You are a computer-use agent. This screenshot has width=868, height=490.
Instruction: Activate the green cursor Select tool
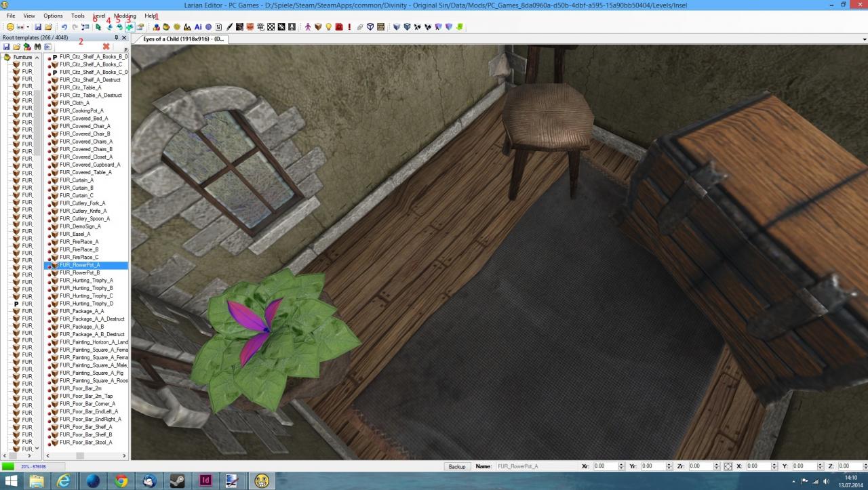pyautogui.click(x=98, y=27)
